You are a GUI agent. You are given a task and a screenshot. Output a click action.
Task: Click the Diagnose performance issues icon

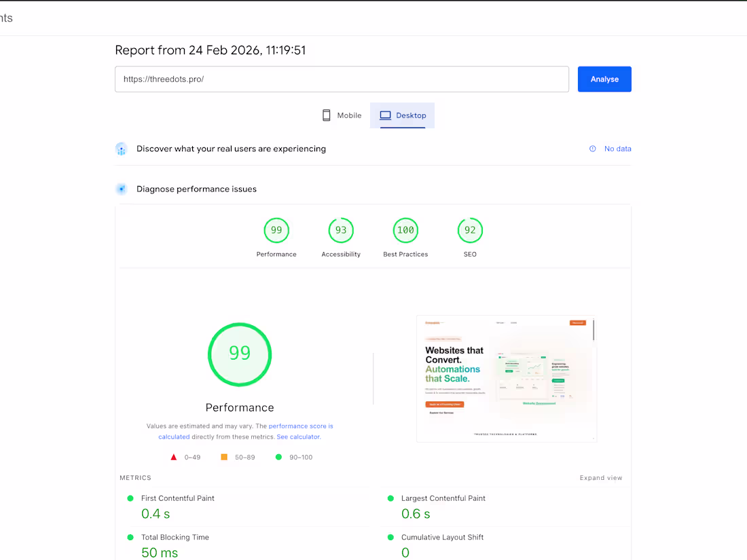[x=122, y=189]
